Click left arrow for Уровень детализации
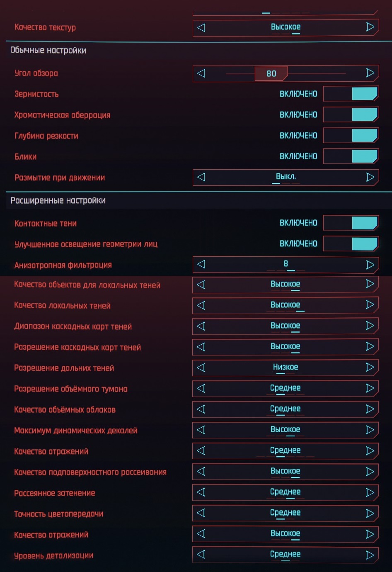392x572 pixels. point(201,555)
